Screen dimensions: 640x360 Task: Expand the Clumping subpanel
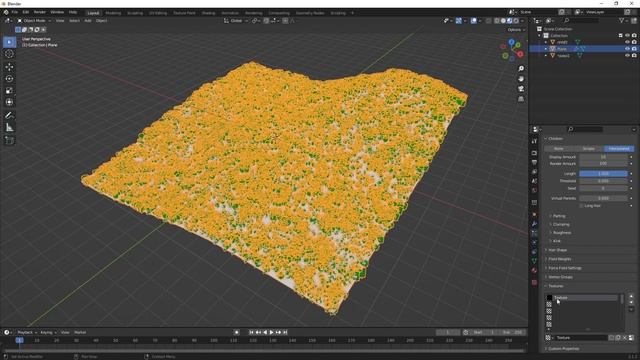(561, 224)
